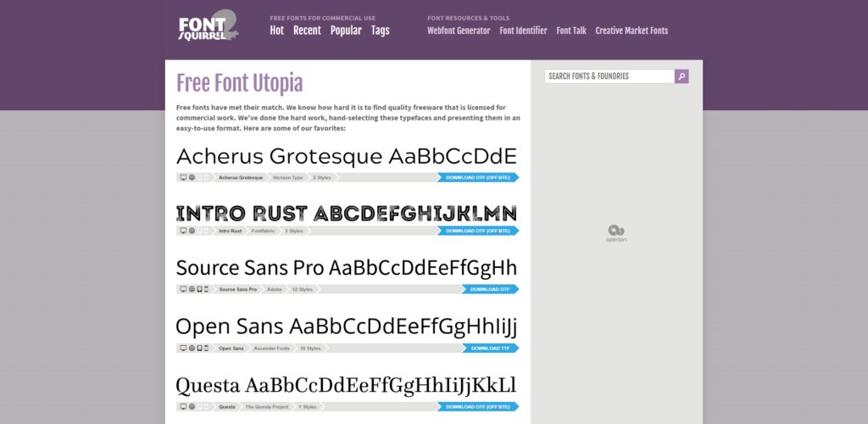Click the web globe icon for Intro Rust
Screen dimensions: 868x424
coord(192,231)
